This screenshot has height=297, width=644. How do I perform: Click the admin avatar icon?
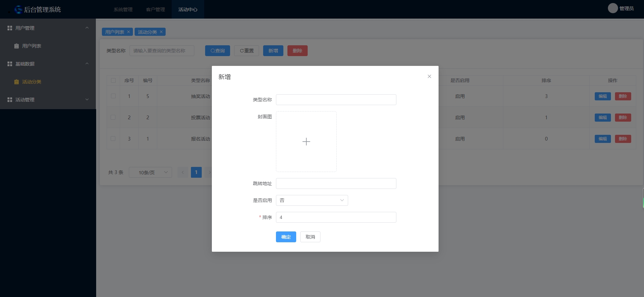(x=613, y=8)
